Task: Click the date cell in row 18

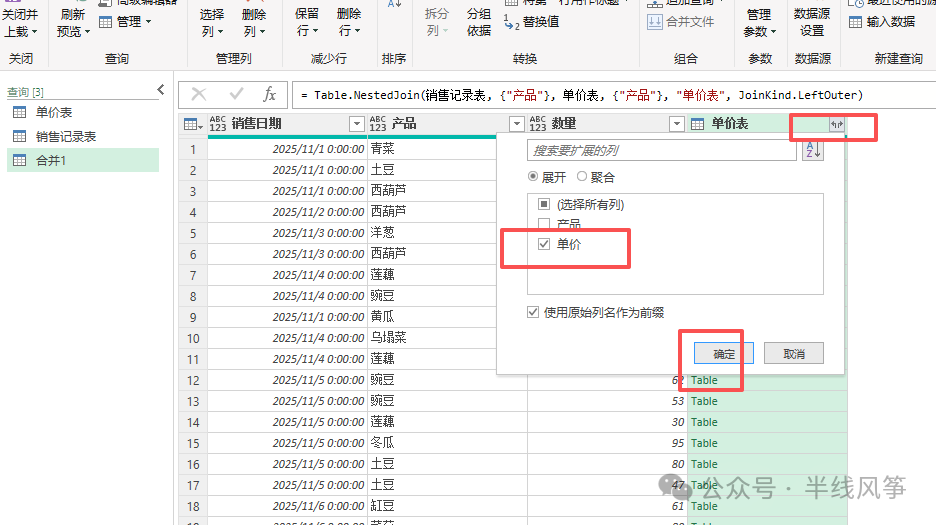Action: [287, 506]
